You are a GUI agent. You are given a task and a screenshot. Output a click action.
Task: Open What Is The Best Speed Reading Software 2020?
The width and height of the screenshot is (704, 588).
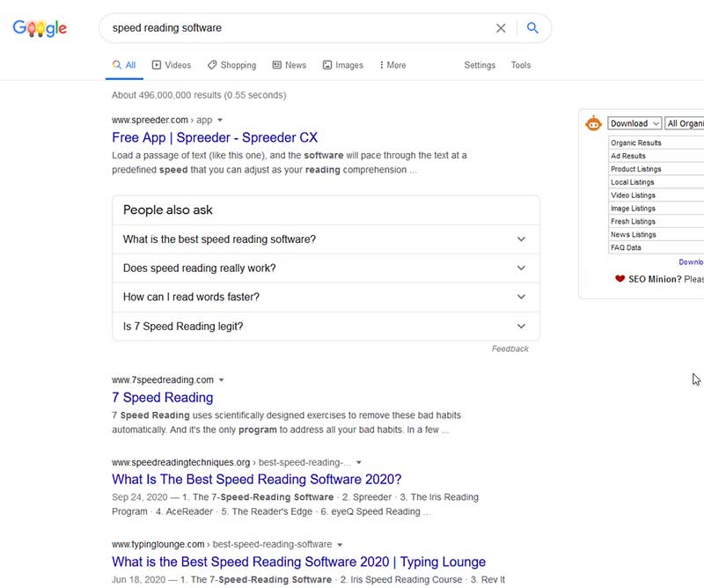point(256,480)
